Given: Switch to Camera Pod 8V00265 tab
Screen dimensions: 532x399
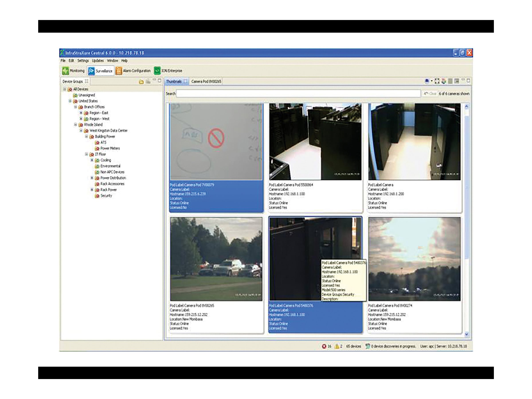Looking at the screenshot, I should [x=206, y=82].
